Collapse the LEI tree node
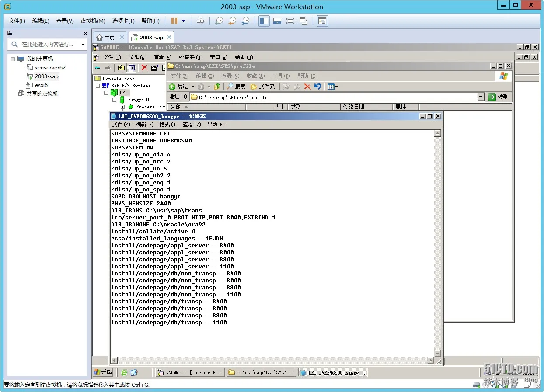Viewport: 544px width, 392px height. 106,93
